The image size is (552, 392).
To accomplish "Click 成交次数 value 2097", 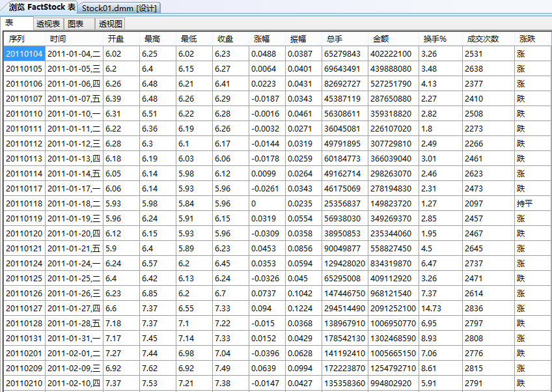I will 489,204.
